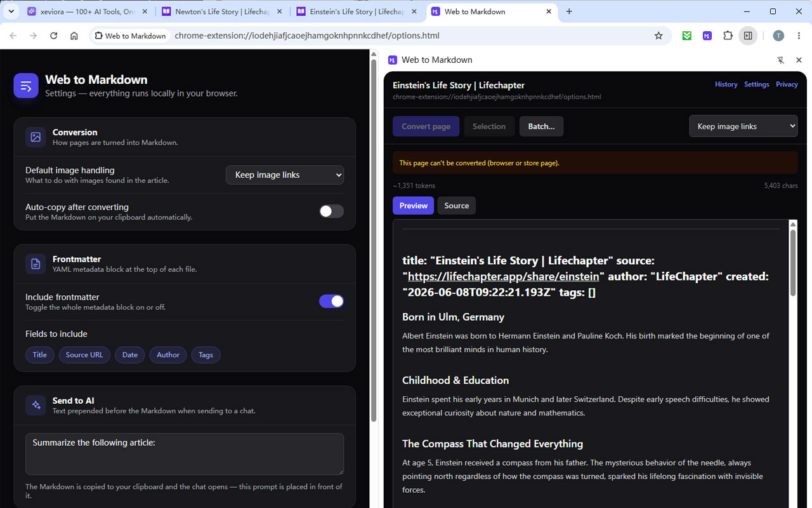Close the Web to Markdown side panel
The width and height of the screenshot is (812, 508).
click(799, 60)
